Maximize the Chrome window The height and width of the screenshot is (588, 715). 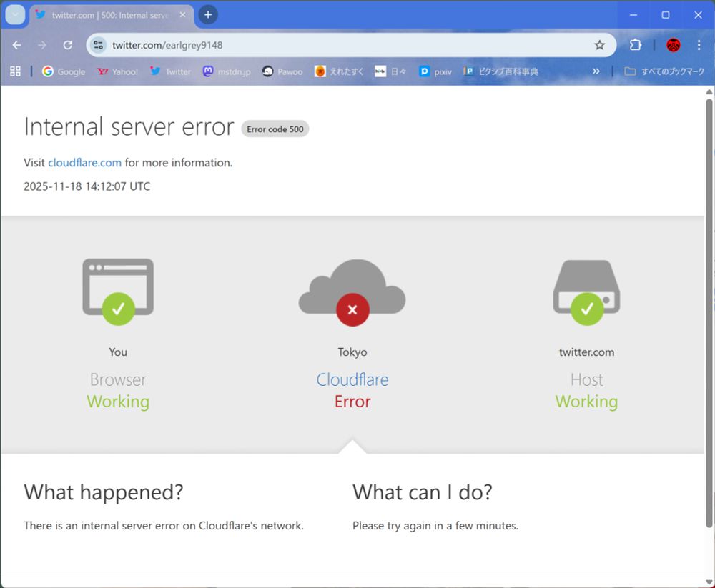tap(666, 15)
